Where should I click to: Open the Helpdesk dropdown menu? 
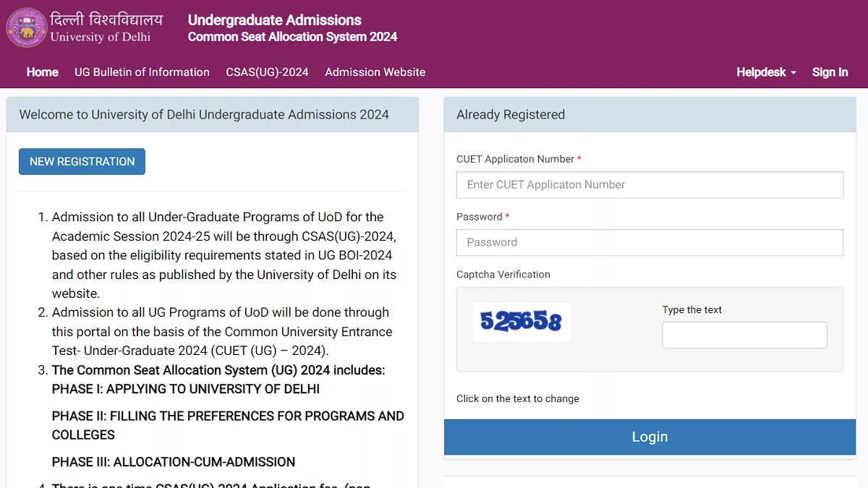(x=766, y=72)
